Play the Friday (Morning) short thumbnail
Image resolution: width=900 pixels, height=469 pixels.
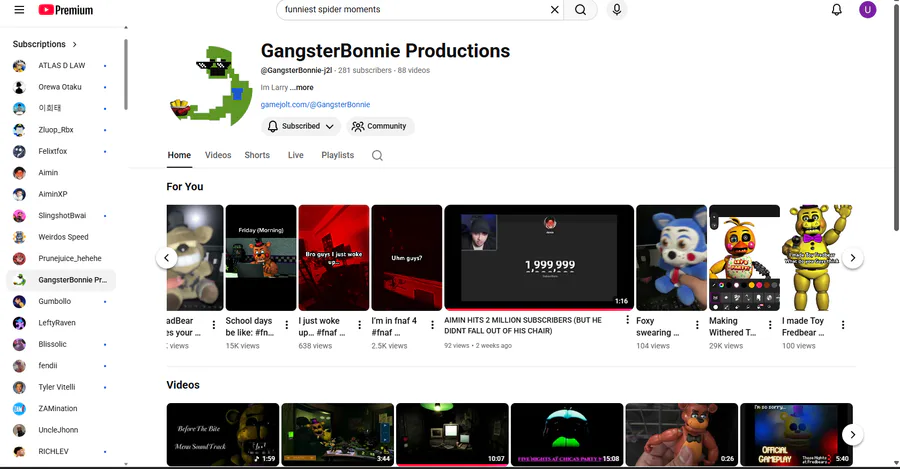pyautogui.click(x=261, y=258)
